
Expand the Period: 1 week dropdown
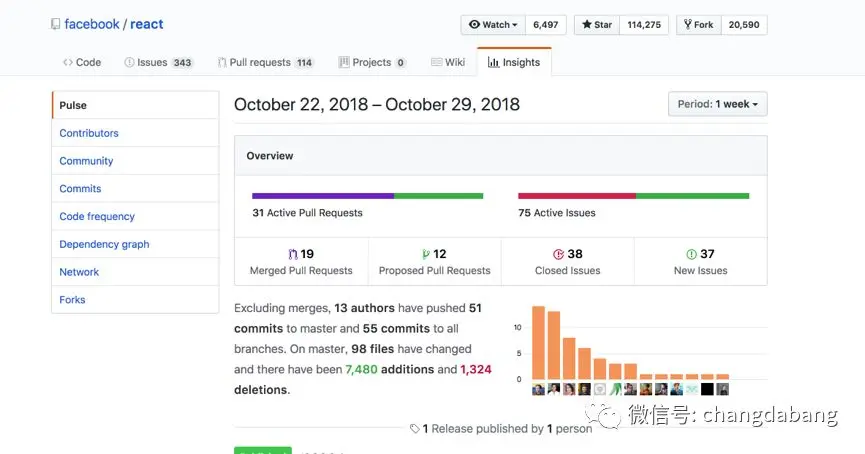717,104
